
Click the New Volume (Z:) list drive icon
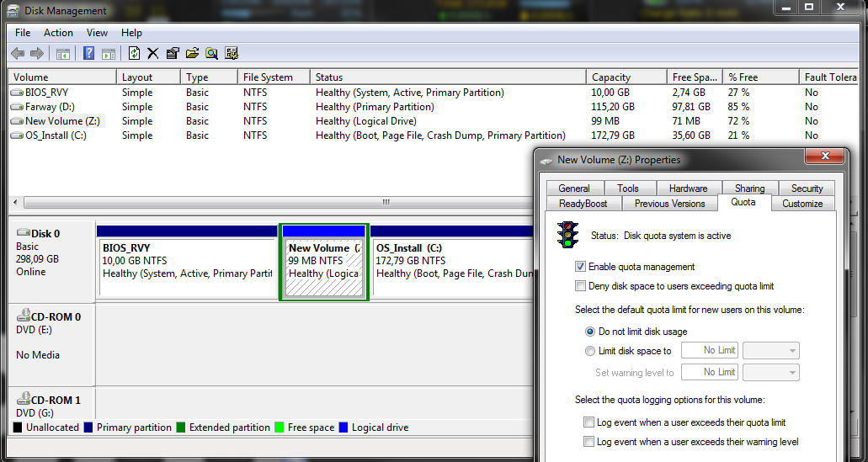[x=17, y=121]
